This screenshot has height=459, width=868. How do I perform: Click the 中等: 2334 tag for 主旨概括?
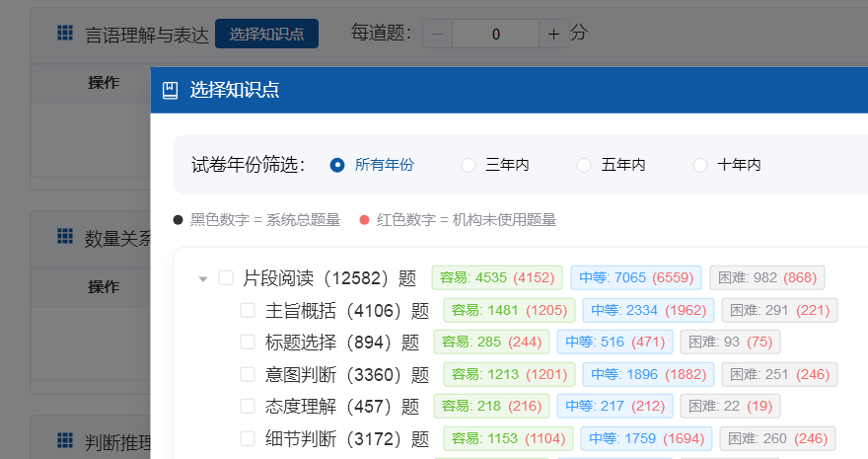tap(648, 310)
